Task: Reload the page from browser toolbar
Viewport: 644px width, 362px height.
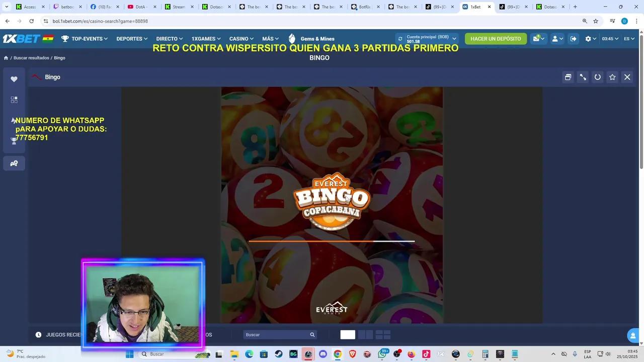Action: tap(31, 21)
